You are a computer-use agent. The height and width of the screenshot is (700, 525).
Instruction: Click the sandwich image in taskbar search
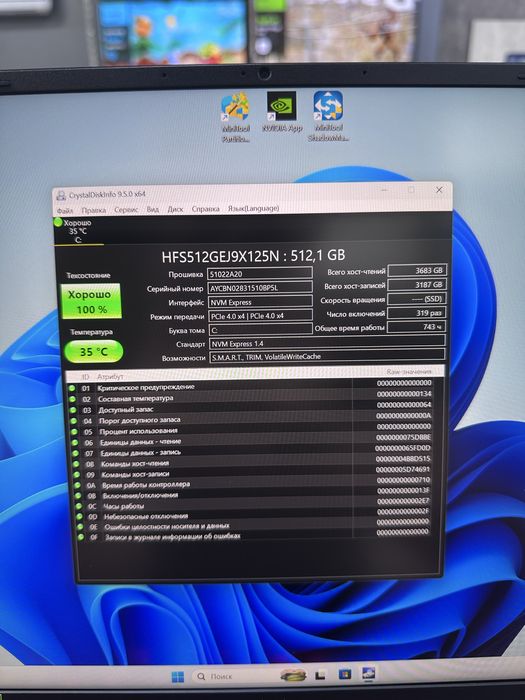click(293, 675)
